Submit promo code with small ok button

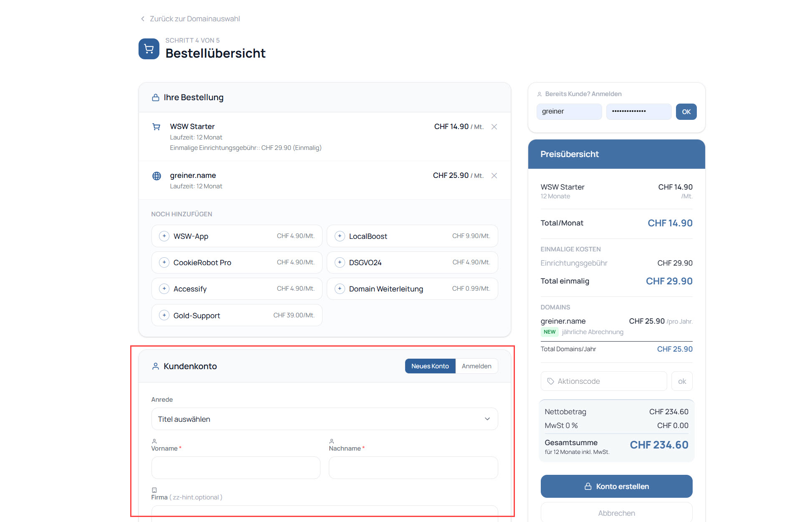pyautogui.click(x=682, y=381)
